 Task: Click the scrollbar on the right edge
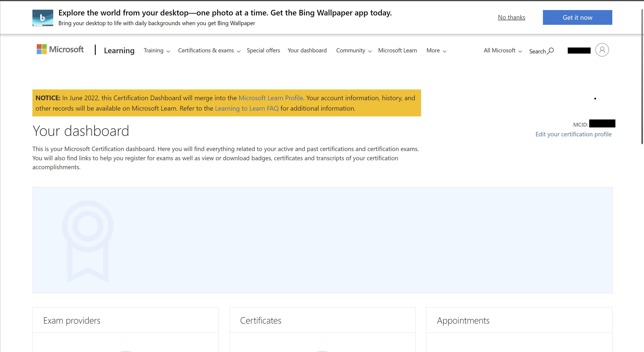click(x=642, y=75)
